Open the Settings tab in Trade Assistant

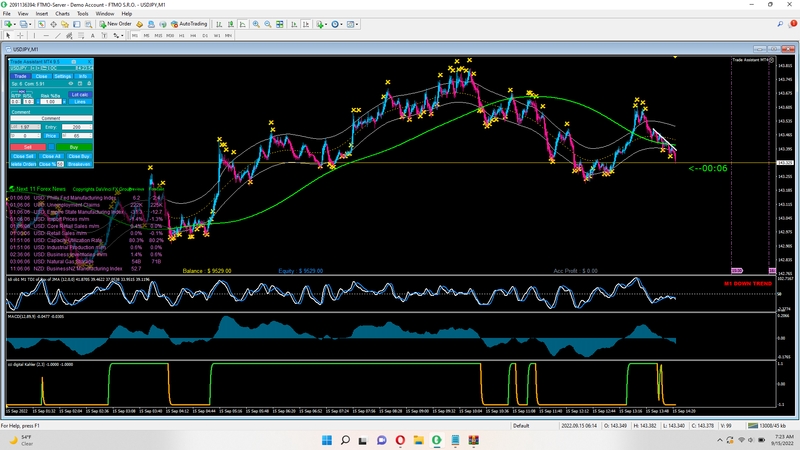click(x=63, y=76)
